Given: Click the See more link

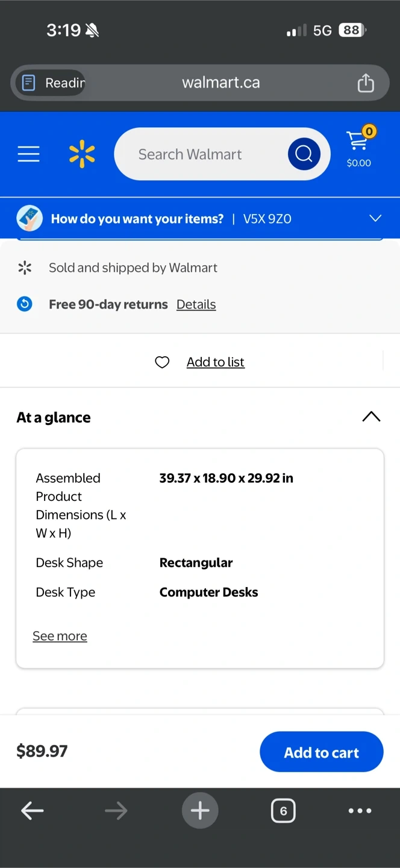Looking at the screenshot, I should 60,636.
